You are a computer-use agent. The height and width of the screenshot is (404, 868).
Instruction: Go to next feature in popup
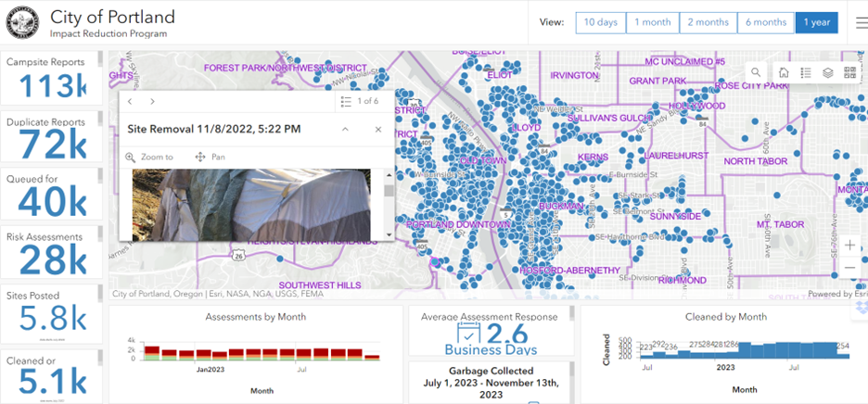pyautogui.click(x=152, y=101)
